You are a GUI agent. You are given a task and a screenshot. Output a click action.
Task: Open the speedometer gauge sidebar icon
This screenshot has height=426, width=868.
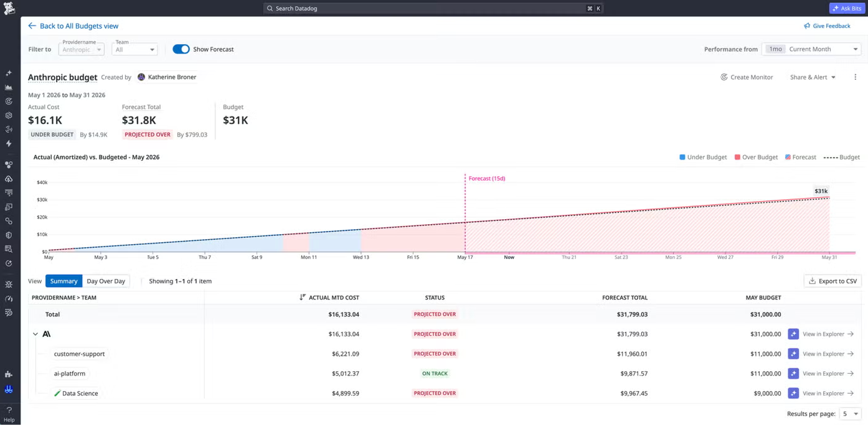coord(9,299)
